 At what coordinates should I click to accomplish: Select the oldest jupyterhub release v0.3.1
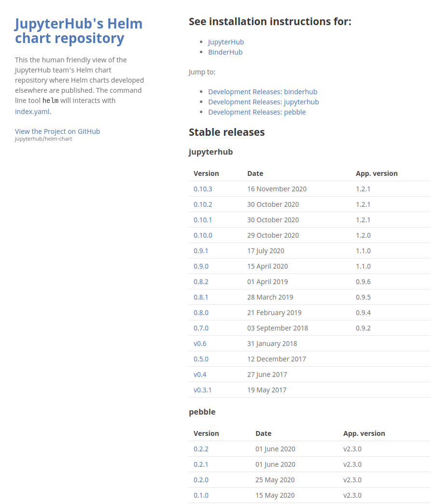(202, 389)
